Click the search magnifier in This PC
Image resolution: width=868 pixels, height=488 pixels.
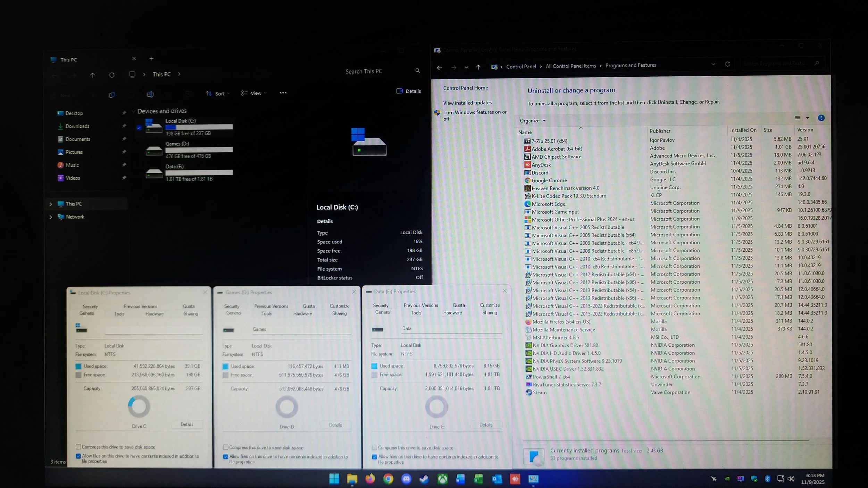[417, 71]
